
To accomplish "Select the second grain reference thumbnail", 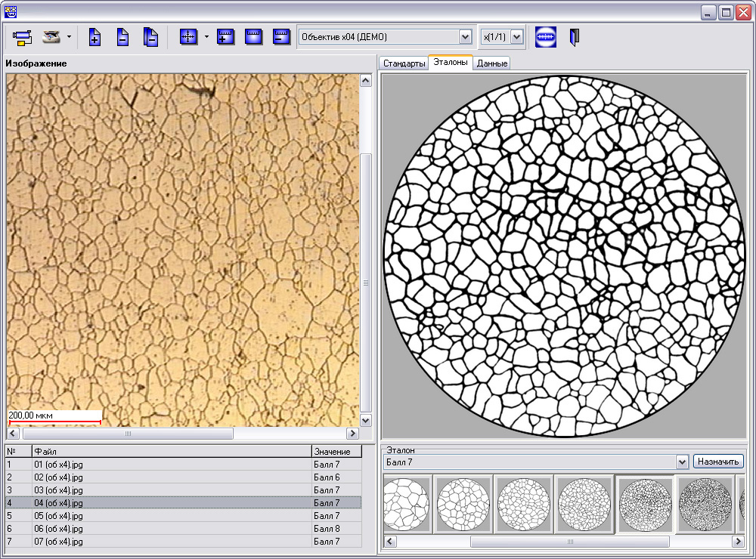I will pyautogui.click(x=463, y=504).
